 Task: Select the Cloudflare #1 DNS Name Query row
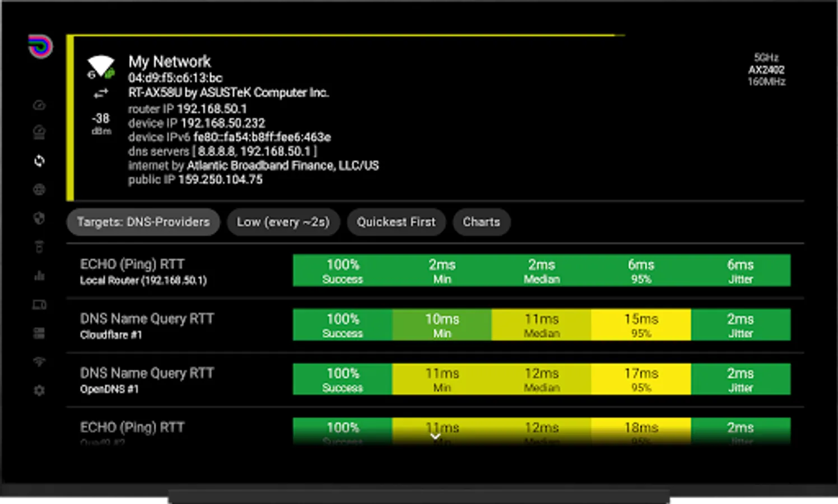pos(435,325)
